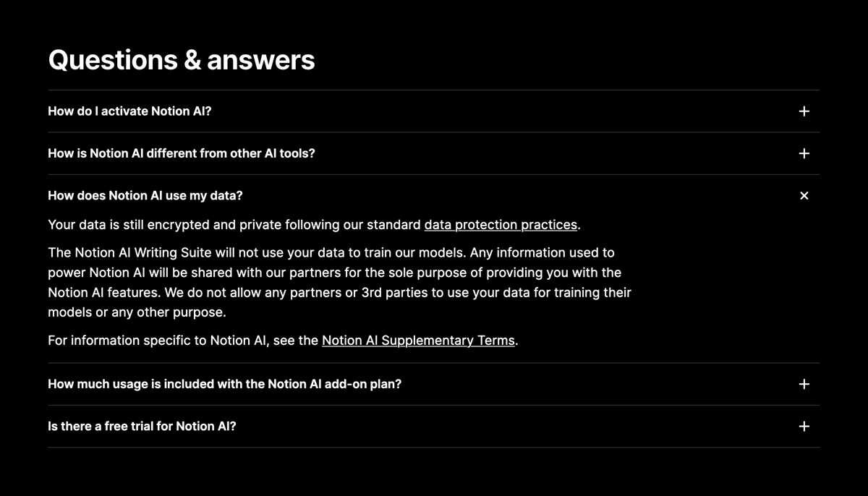This screenshot has width=868, height=496.
Task: Click the plus icon for the add-on plan question
Action: click(804, 384)
